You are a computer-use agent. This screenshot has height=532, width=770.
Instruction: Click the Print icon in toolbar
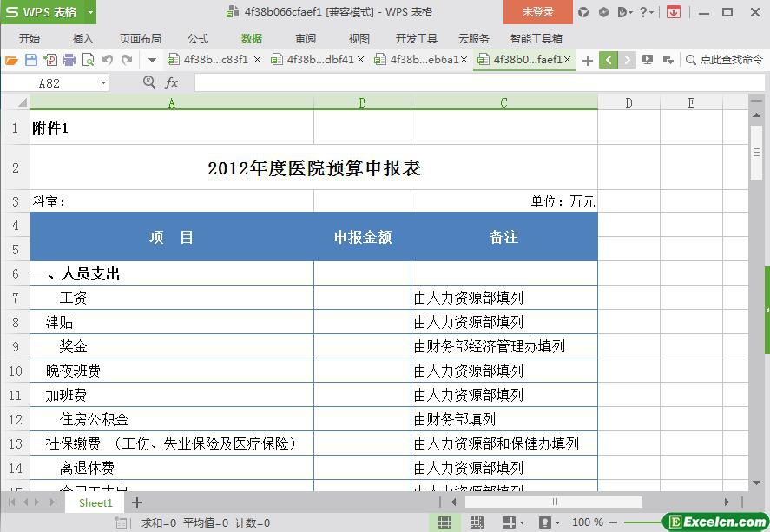[69, 60]
